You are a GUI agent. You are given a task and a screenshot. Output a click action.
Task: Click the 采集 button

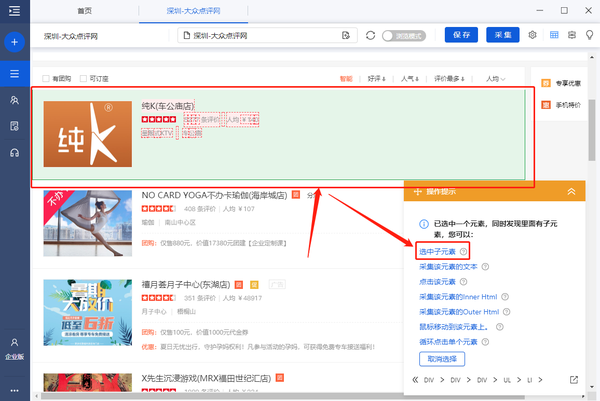503,35
